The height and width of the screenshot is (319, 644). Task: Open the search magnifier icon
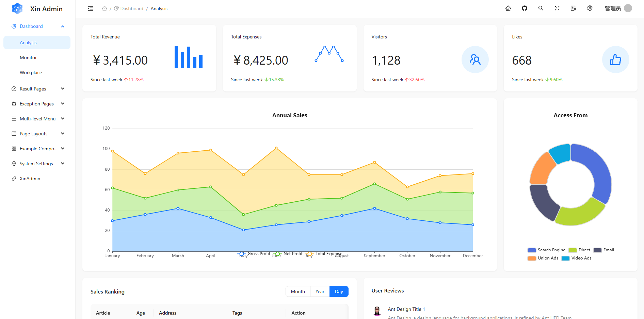541,9
